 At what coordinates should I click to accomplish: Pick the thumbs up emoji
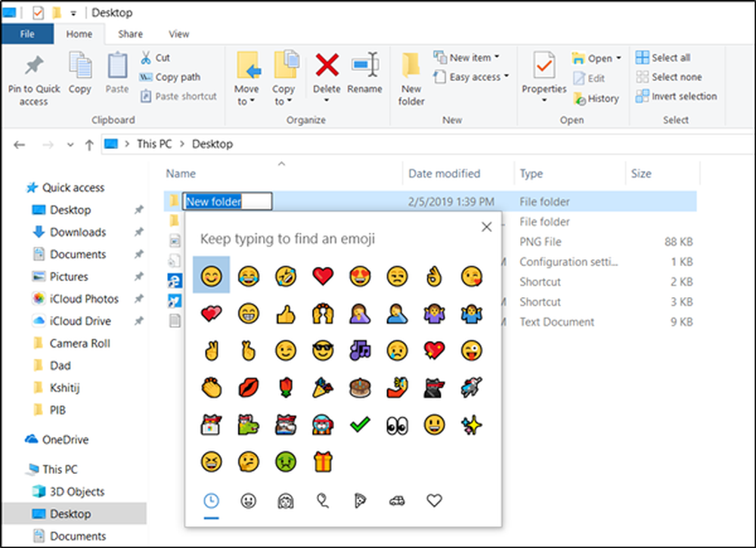point(286,314)
